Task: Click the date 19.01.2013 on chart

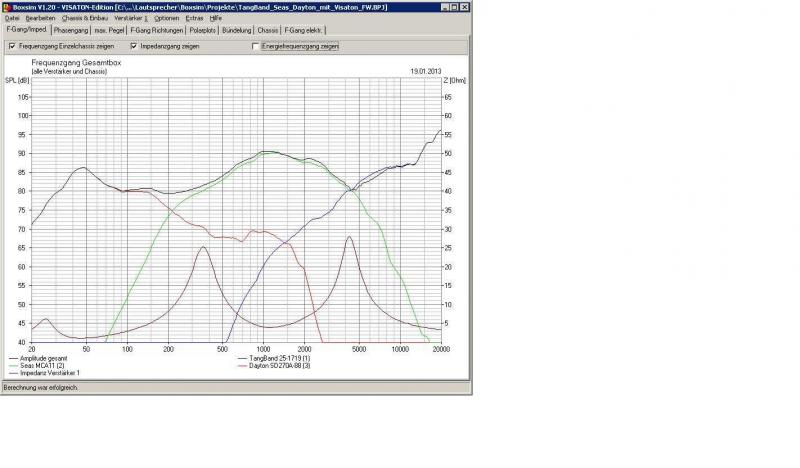Action: [x=426, y=71]
